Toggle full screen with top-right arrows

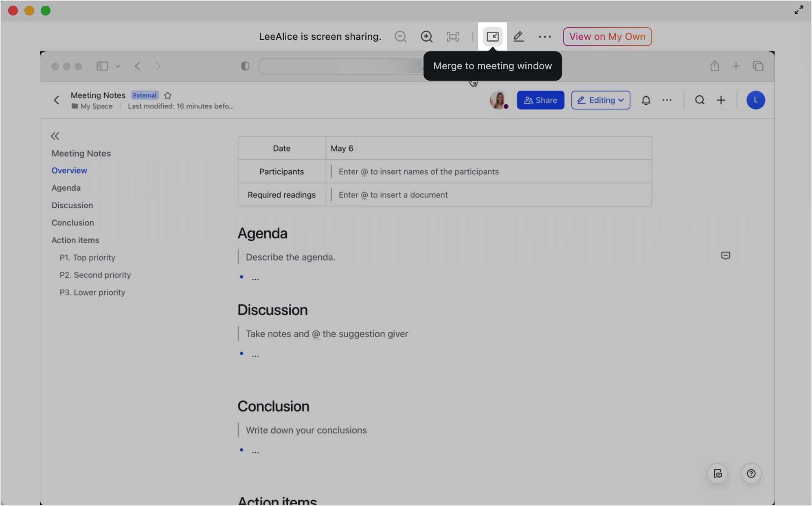pos(799,10)
